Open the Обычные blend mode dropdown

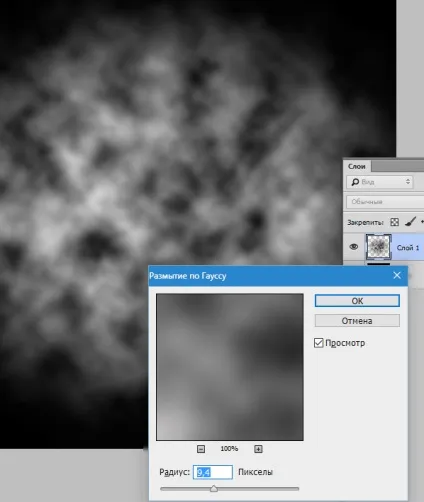pos(385,202)
